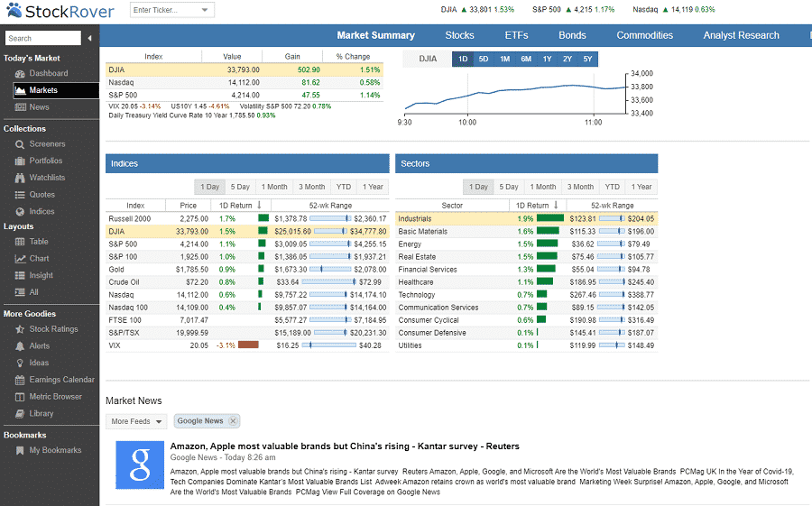Open Portfolios icon in Collections

tap(21, 161)
